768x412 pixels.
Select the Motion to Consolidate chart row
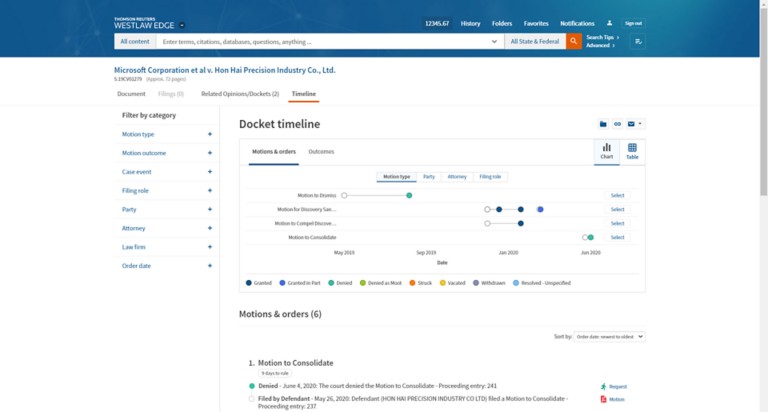[617, 238]
